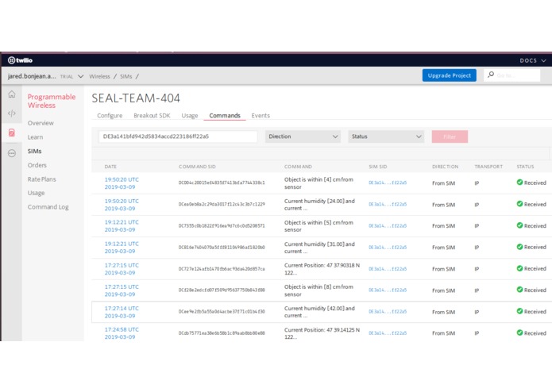Switch to the Usage tab
The width and height of the screenshot is (552, 392).
[x=190, y=115]
